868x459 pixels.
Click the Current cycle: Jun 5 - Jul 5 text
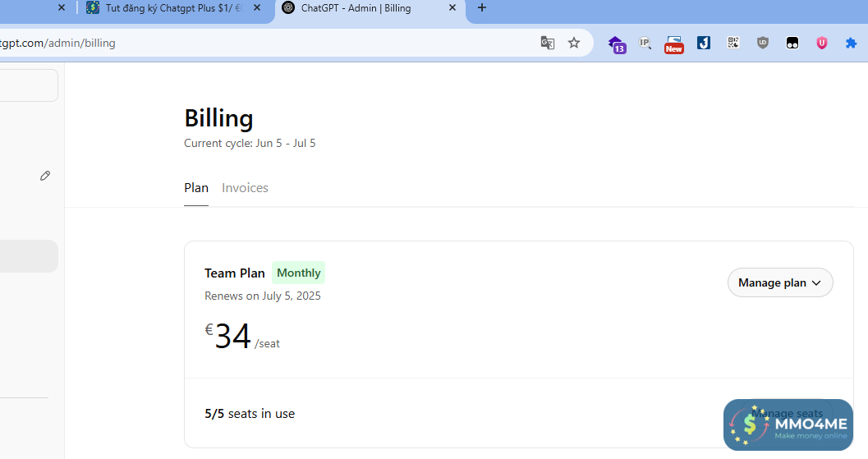coord(250,143)
